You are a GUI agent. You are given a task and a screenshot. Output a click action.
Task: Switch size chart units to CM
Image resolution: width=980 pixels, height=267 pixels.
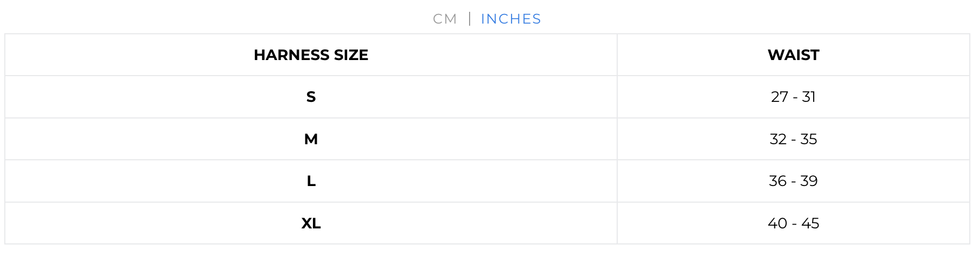click(x=444, y=19)
